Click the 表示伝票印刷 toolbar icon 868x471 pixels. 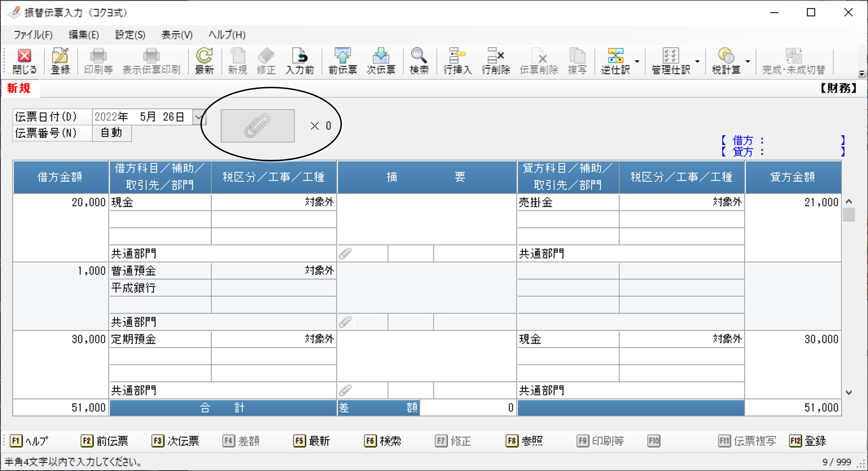[151, 61]
